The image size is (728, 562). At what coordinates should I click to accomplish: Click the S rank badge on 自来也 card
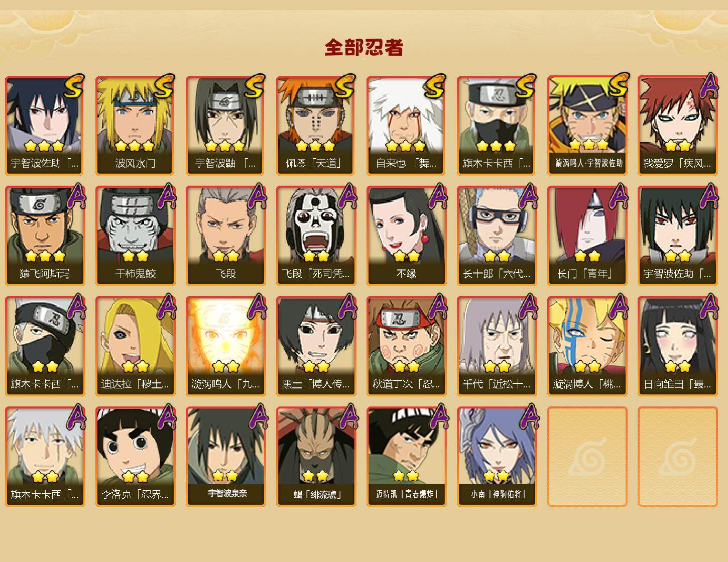[x=434, y=86]
